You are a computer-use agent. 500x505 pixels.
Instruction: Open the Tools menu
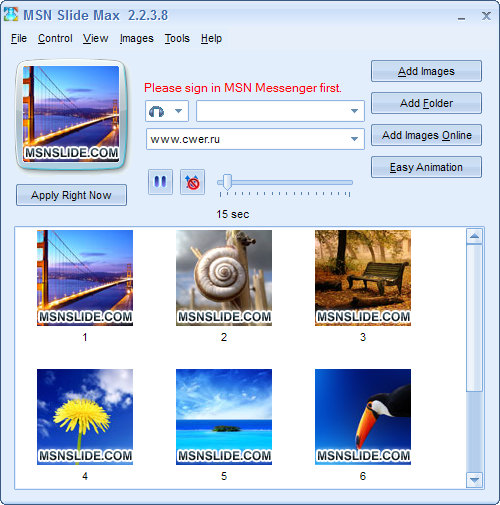click(177, 38)
